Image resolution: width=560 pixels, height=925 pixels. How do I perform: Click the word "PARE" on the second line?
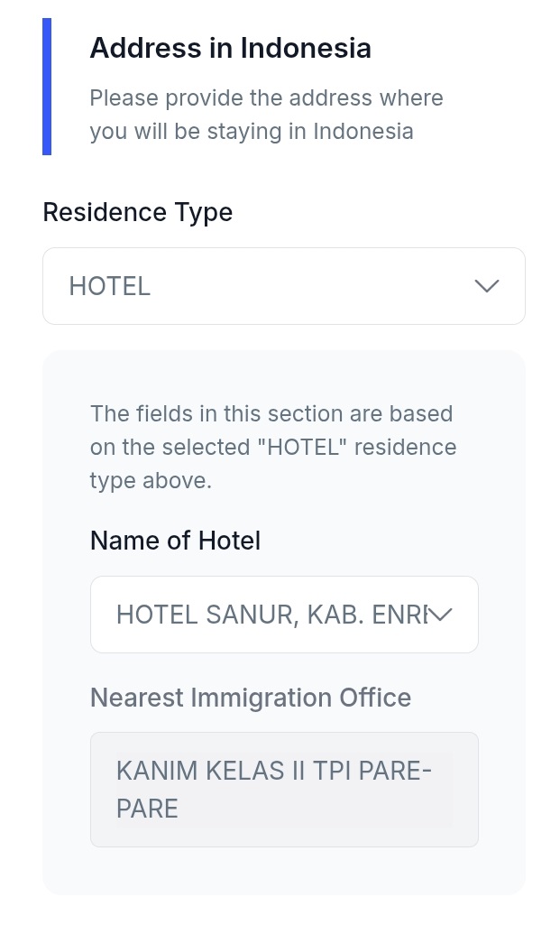click(147, 808)
